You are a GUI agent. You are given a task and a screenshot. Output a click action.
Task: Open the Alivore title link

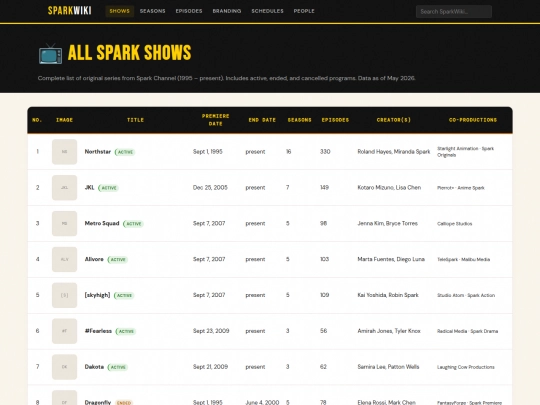[x=94, y=259]
